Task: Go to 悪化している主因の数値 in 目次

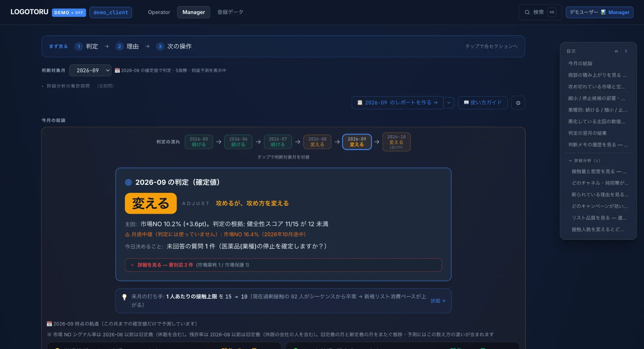Action: click(597, 121)
